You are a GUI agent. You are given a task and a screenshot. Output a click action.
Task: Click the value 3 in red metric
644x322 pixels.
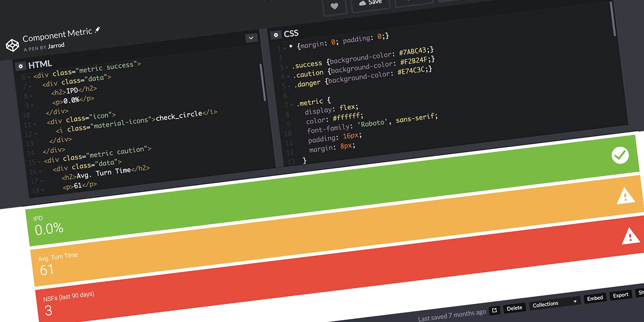click(x=48, y=310)
